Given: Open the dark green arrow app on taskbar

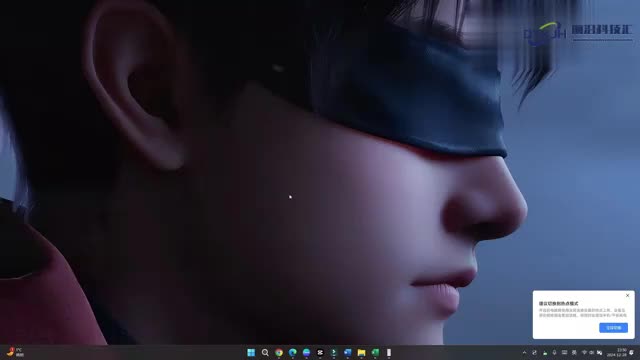Looking at the screenshot, I should tap(334, 352).
